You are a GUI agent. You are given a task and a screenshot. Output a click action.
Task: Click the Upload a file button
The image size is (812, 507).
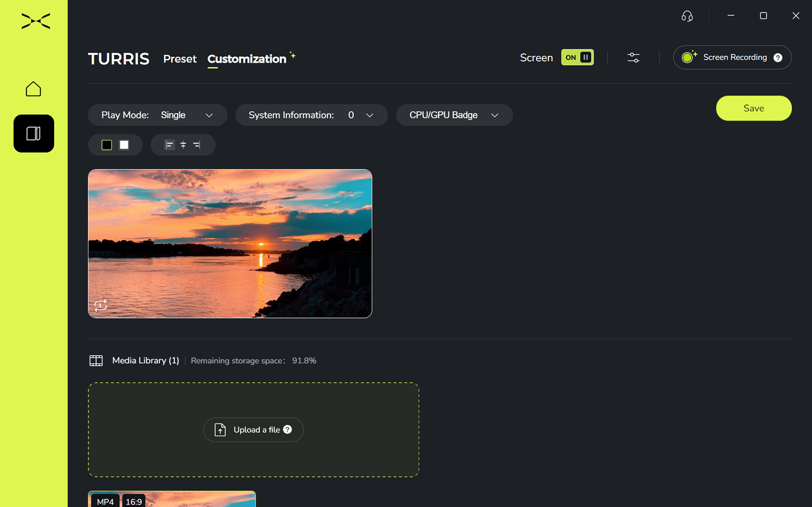coord(253,430)
